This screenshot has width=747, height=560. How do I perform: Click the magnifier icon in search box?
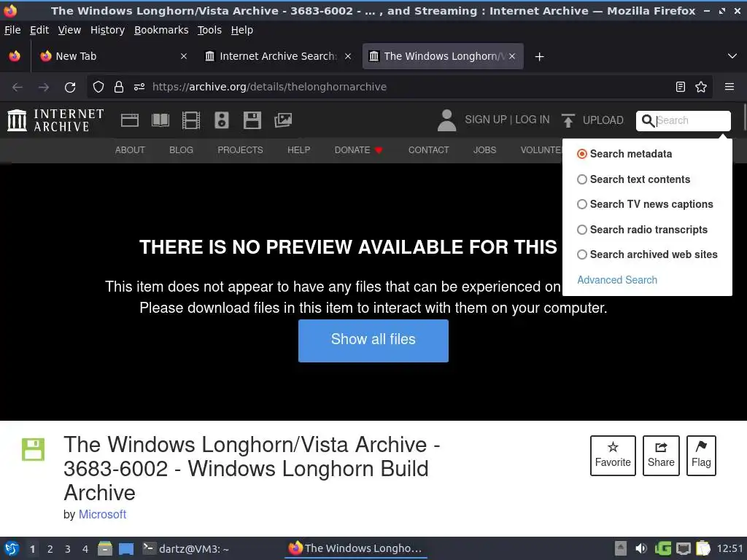coord(648,120)
